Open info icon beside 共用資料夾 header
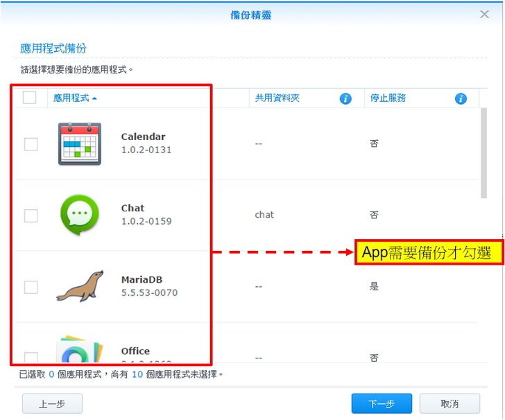Viewport: 505px width, 420px height. click(345, 98)
